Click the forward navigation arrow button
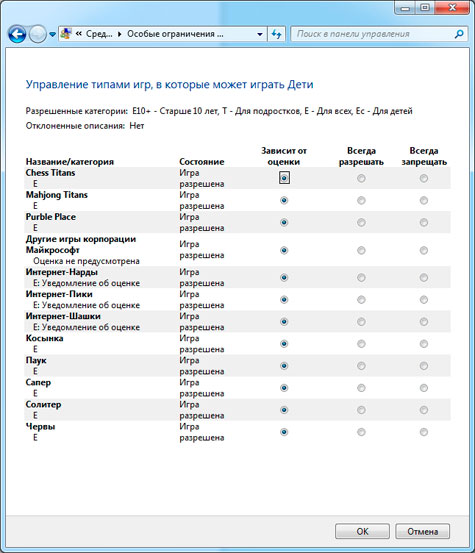The height and width of the screenshot is (553, 475). [37, 34]
